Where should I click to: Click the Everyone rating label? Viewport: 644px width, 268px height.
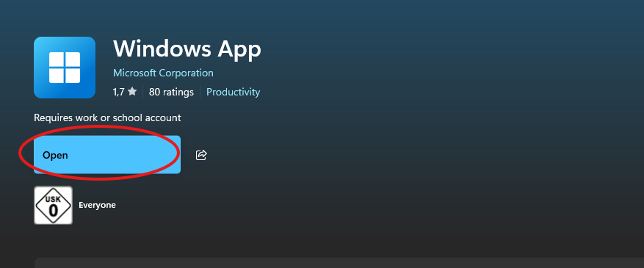tap(97, 205)
